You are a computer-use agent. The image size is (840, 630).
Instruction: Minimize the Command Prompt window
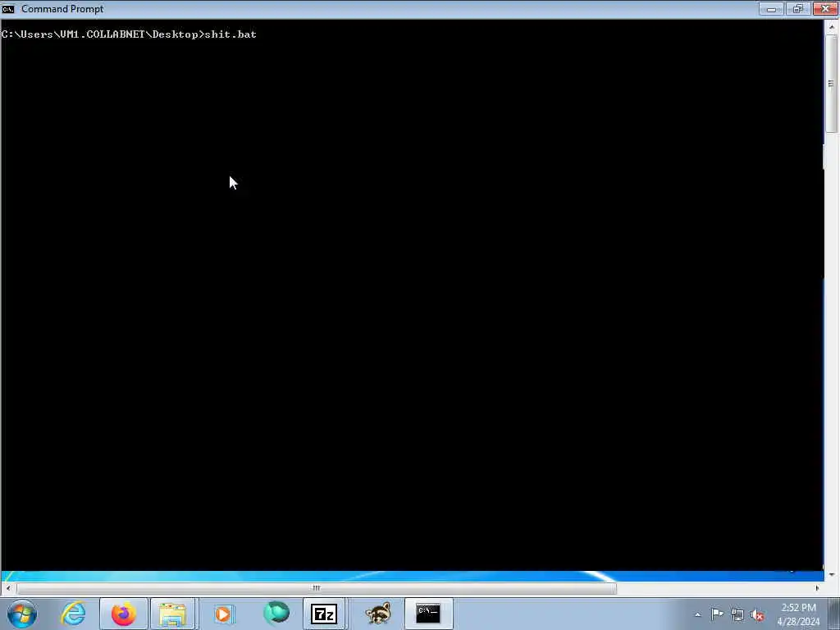pyautogui.click(x=771, y=9)
